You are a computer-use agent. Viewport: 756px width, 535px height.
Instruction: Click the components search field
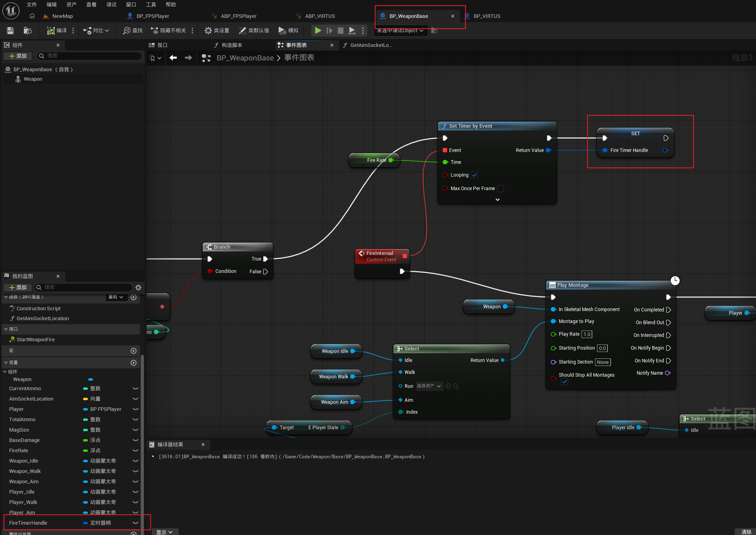point(89,56)
